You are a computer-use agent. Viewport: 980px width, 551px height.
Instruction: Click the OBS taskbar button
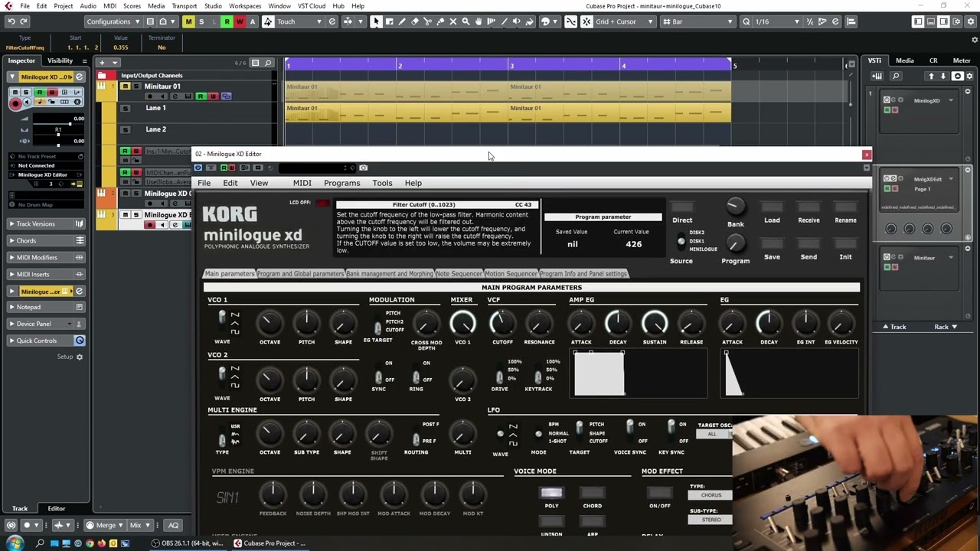187,543
